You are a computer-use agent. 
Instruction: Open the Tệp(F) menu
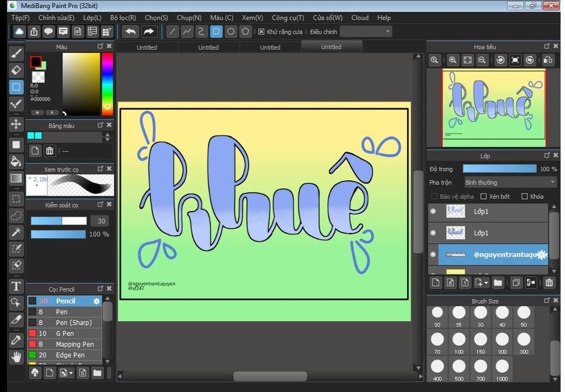(20, 18)
